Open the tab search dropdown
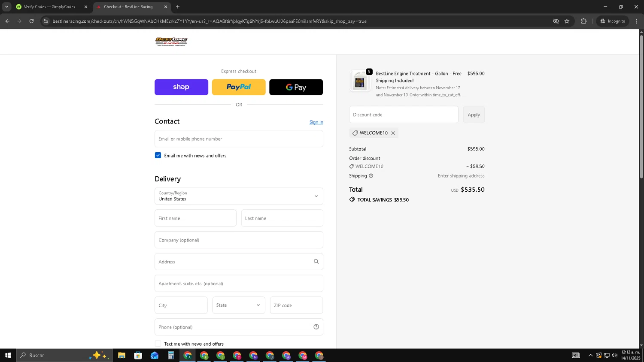The image size is (644, 362). coord(6,7)
